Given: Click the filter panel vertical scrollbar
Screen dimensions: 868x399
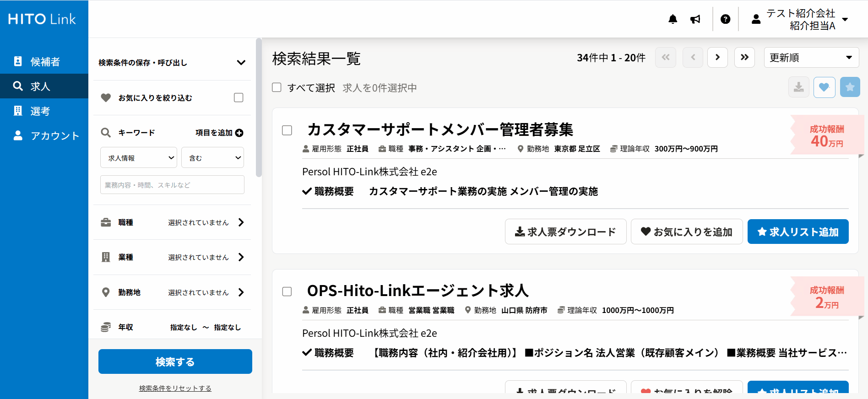Looking at the screenshot, I should point(259,108).
